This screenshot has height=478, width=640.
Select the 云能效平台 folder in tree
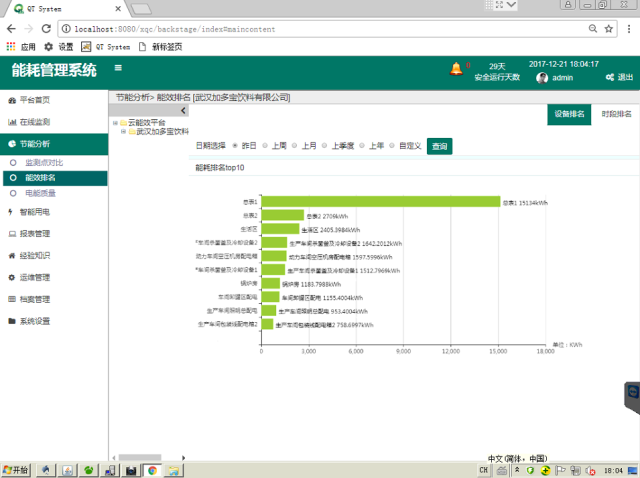[x=143, y=122]
